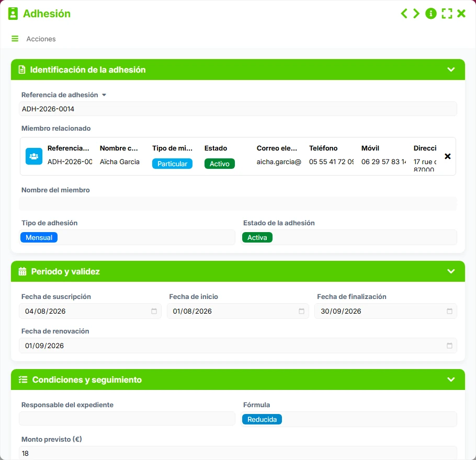Collapse the Periodo y validez section

(x=451, y=271)
